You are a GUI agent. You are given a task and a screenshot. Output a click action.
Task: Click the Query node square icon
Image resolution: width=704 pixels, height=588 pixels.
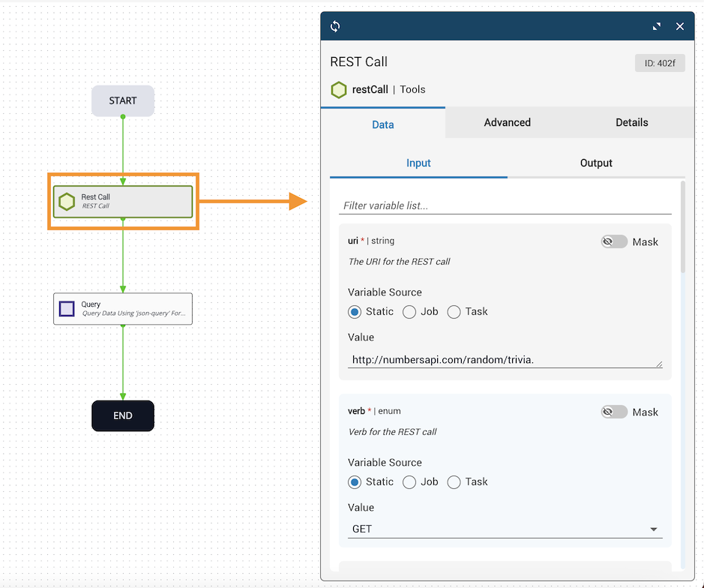[x=67, y=309]
